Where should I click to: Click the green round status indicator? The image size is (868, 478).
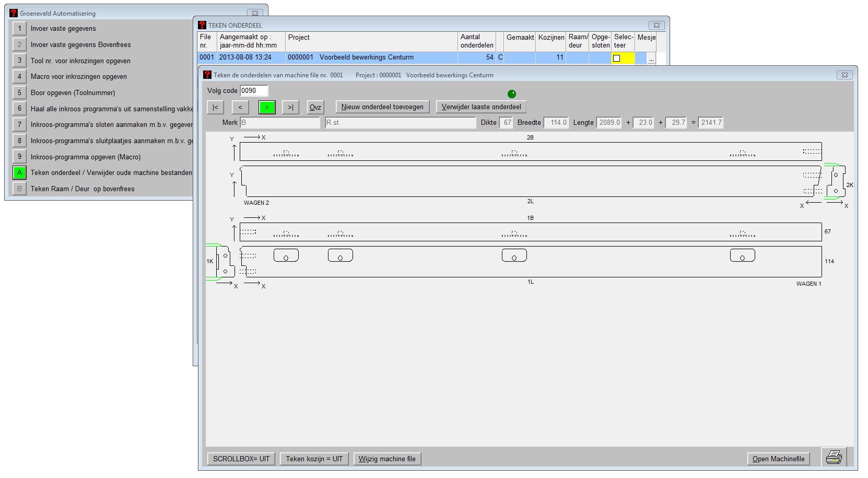[512, 94]
